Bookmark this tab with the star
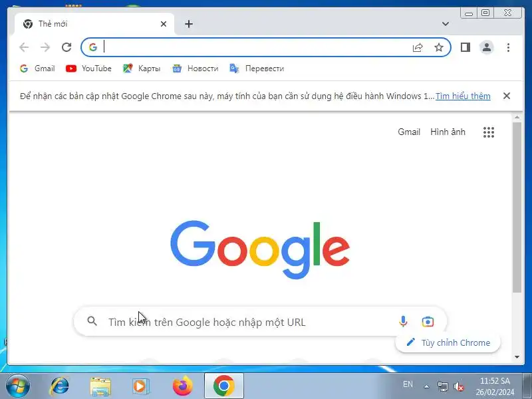 point(439,47)
